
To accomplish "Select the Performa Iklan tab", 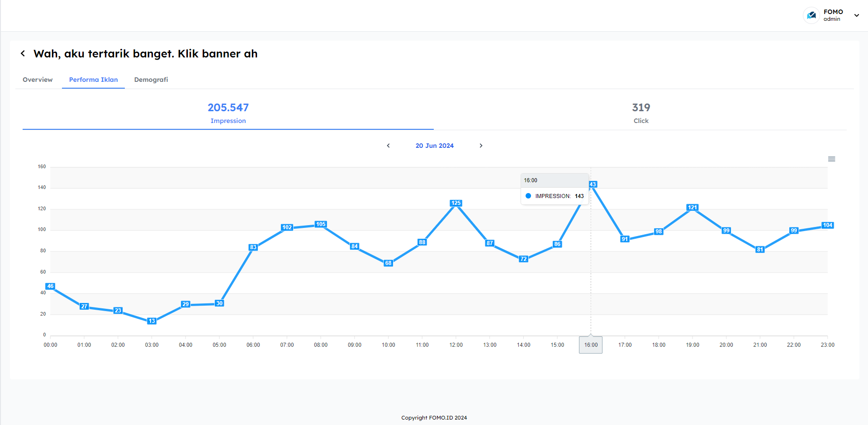I will [x=93, y=80].
